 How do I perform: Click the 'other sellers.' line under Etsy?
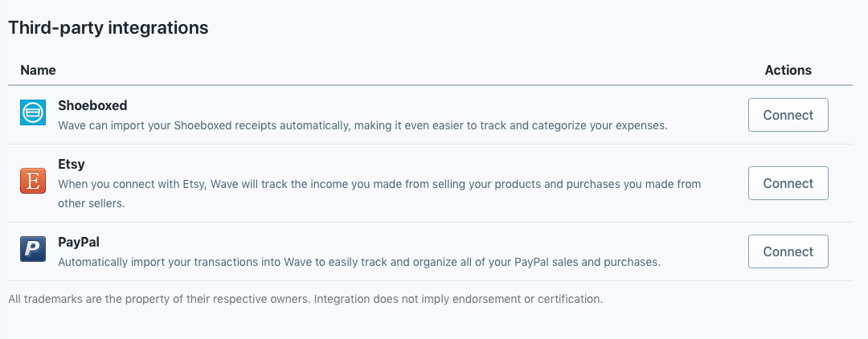click(x=92, y=203)
